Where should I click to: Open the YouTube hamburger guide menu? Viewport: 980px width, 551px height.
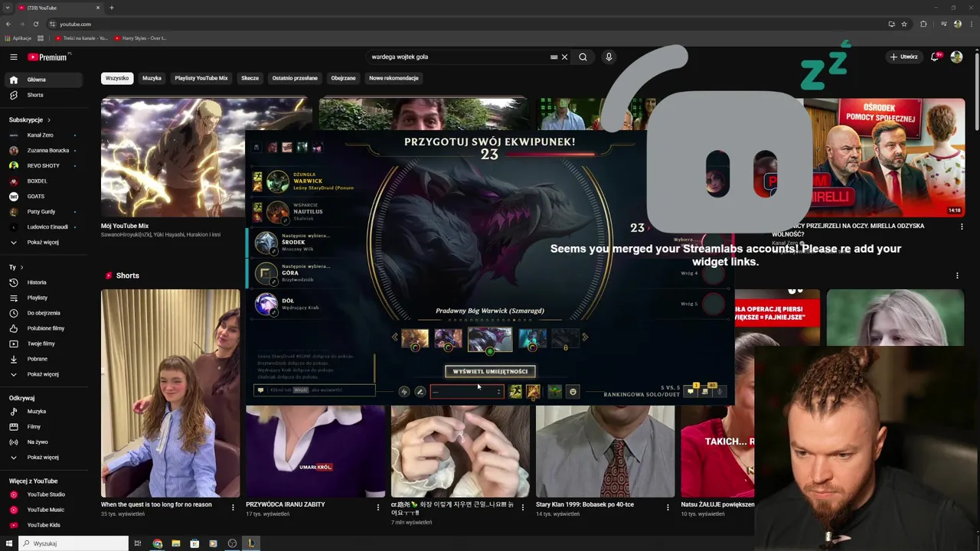coord(13,57)
